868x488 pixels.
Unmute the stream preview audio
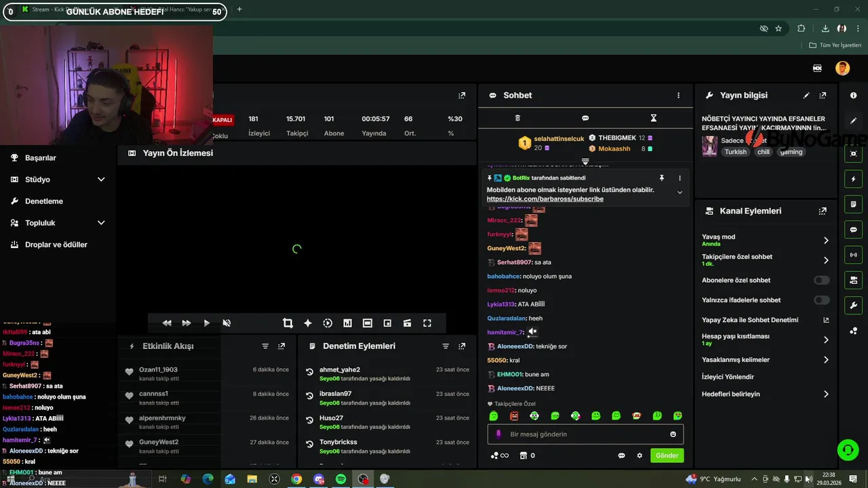tap(226, 323)
